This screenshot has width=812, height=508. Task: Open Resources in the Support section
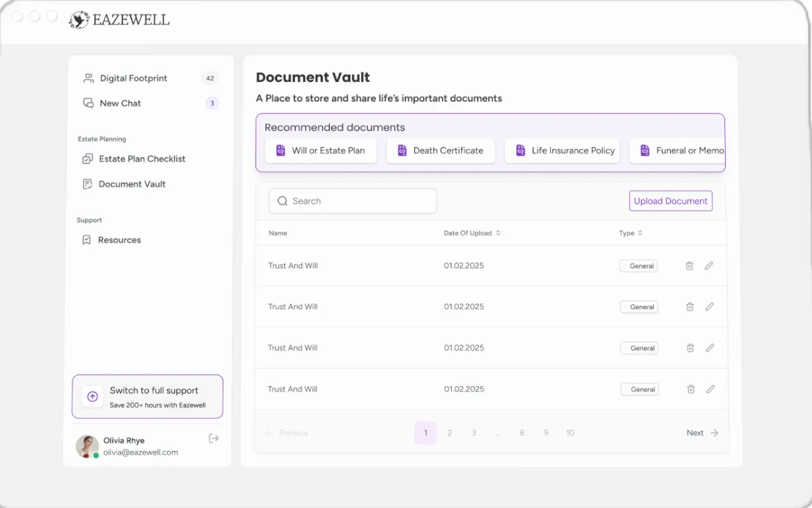[x=119, y=240]
